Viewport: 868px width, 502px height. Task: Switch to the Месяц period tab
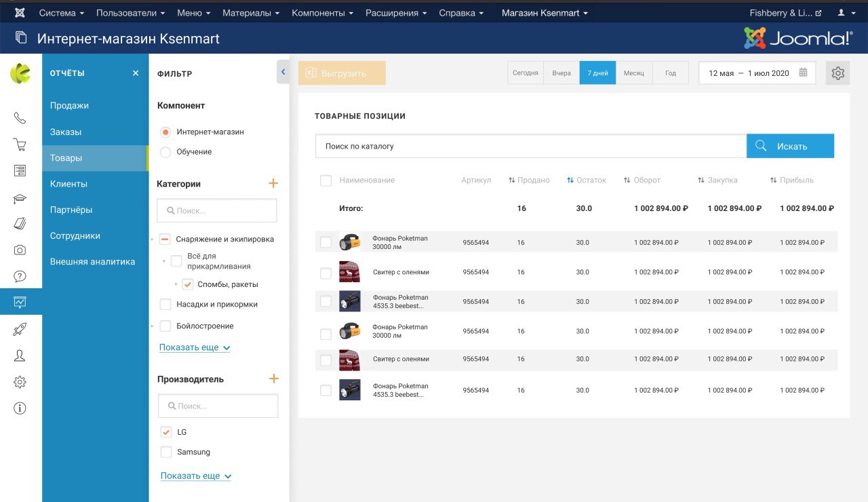tap(633, 73)
